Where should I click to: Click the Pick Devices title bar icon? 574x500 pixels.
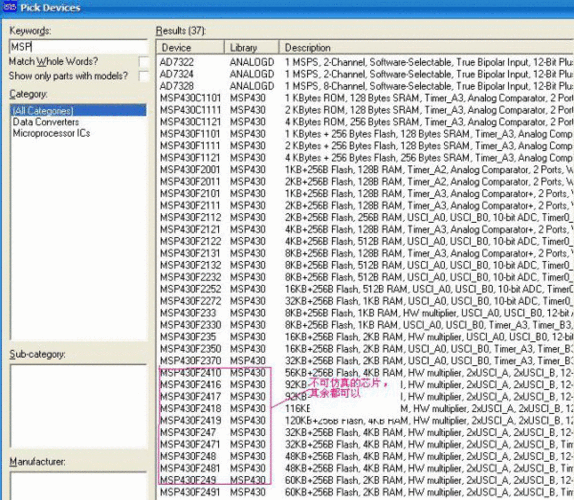pos(9,7)
